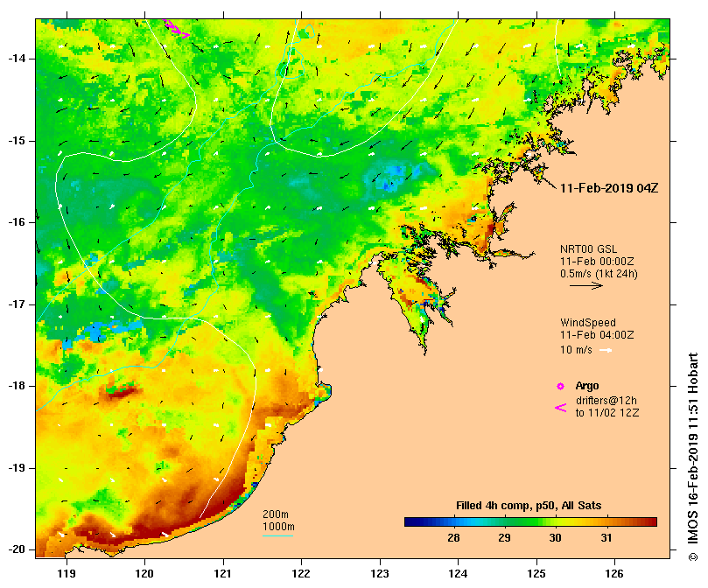Click the 200m isobath legend label

click(276, 514)
